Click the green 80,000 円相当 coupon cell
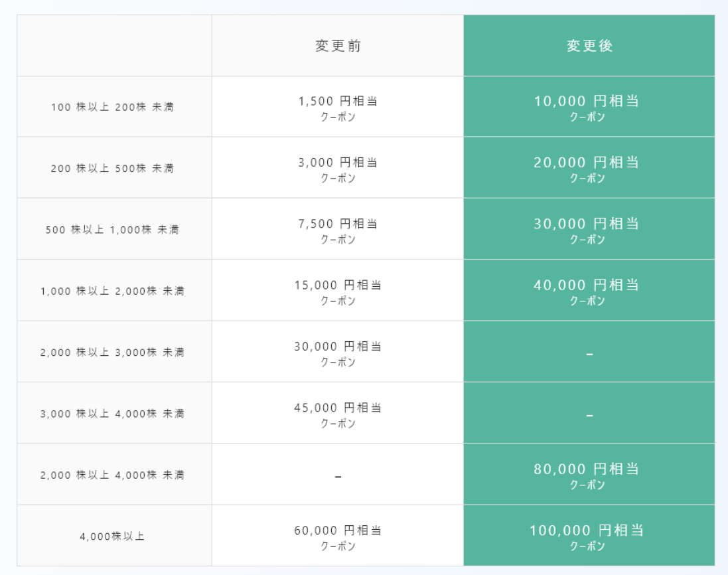Viewport: 728px width, 575px height. [x=587, y=475]
